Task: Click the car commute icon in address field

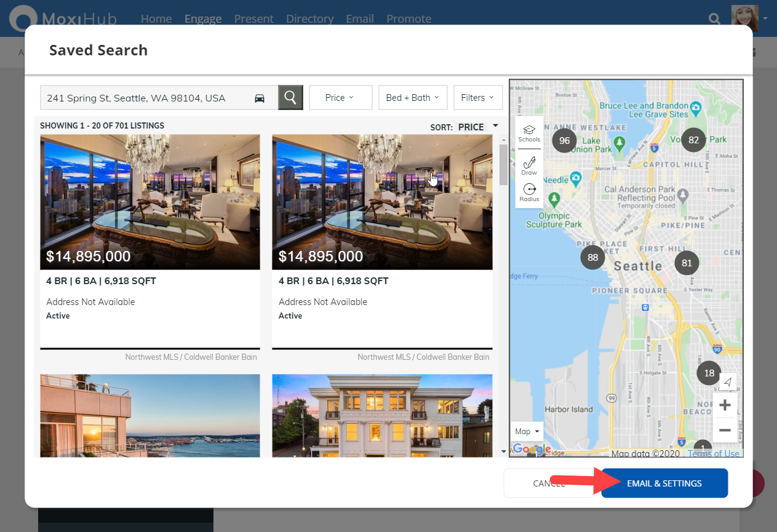Action: point(260,98)
